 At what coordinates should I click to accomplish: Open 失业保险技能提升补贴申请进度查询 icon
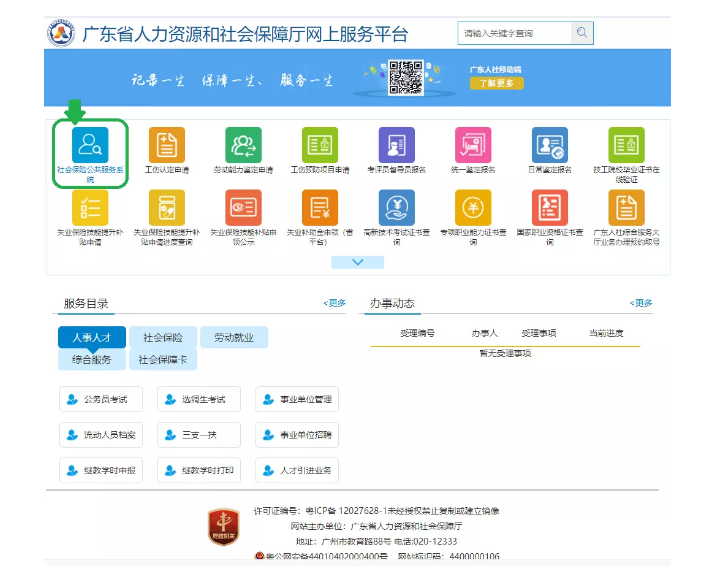[x=167, y=207]
